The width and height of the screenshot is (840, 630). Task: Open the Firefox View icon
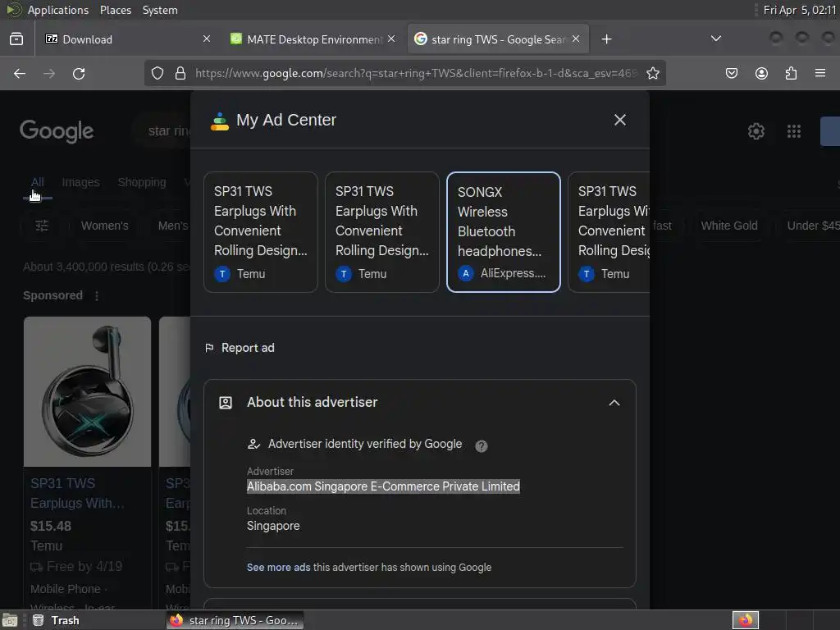[16, 39]
